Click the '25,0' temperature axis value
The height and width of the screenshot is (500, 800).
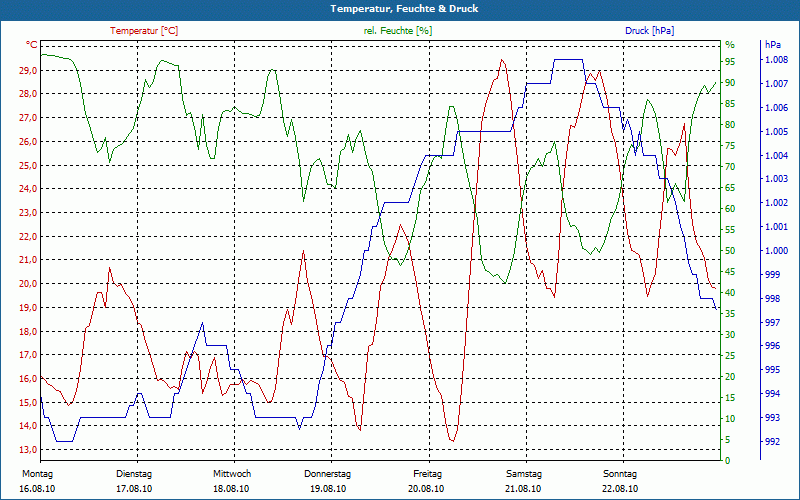pyautogui.click(x=28, y=165)
